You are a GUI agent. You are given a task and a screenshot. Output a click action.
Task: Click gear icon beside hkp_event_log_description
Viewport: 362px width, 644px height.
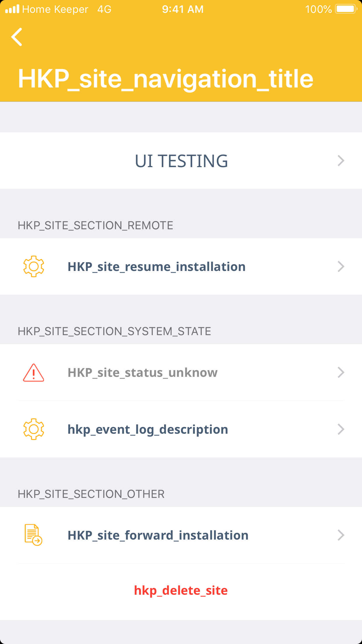34,429
